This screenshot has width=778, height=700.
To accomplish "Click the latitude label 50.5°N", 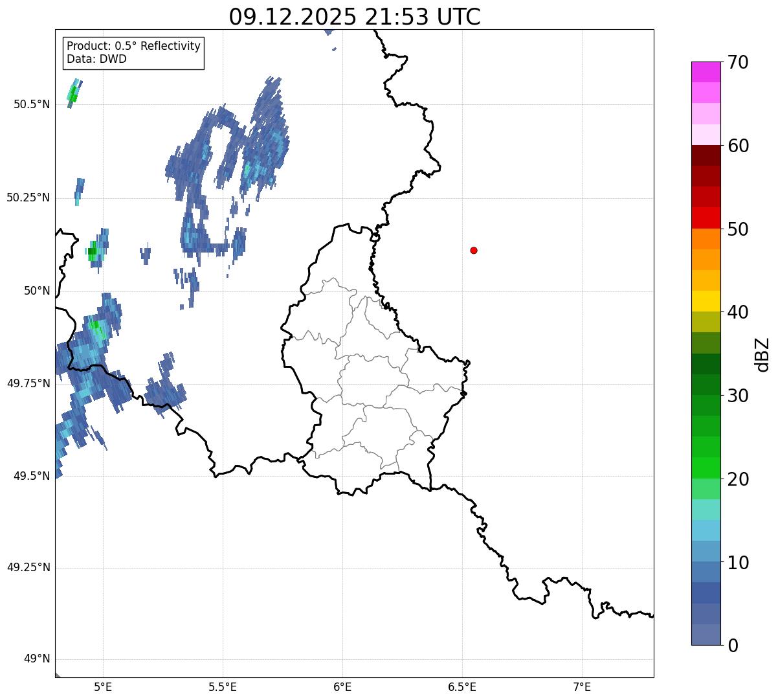I will tap(32, 104).
